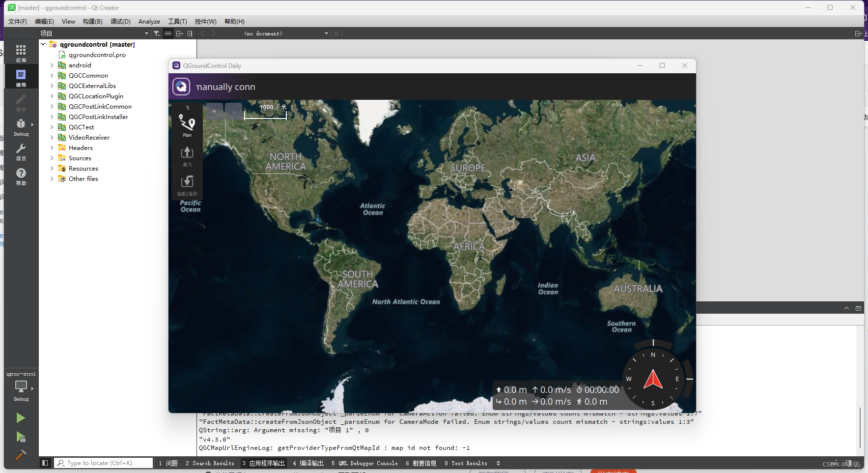This screenshot has width=868, height=473.
Task: Expand the QGCExternalLibs subproject
Action: (x=52, y=86)
